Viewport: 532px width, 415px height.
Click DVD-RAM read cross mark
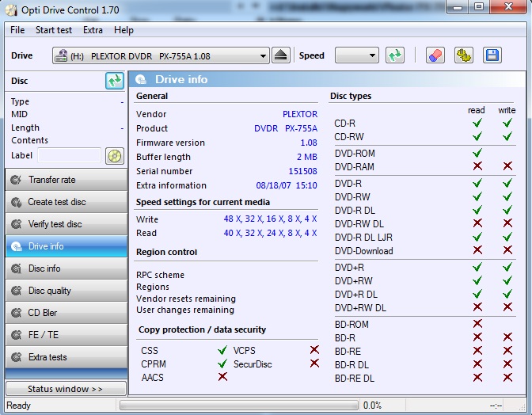tap(477, 166)
